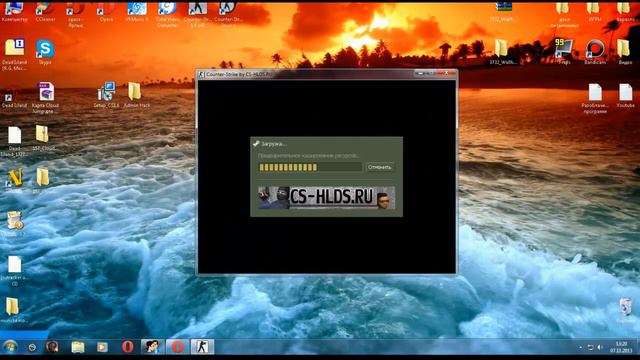Open the Youtube text file icon
Image resolution: width=640 pixels, height=360 pixels.
coord(625,95)
